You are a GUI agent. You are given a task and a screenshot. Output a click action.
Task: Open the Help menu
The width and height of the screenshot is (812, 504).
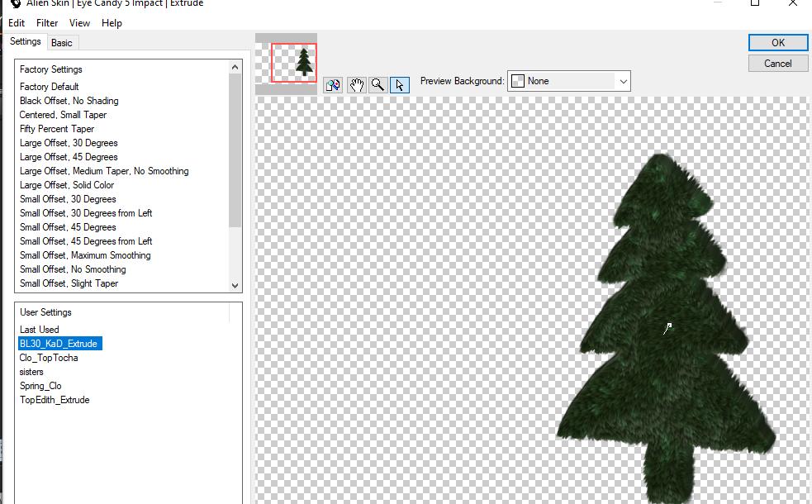(112, 23)
